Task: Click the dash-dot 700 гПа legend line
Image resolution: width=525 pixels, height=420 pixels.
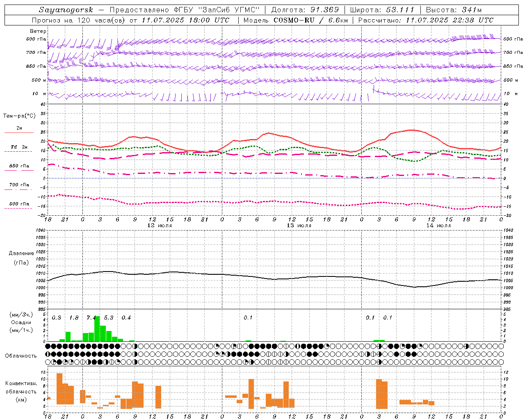Action: [x=19, y=189]
